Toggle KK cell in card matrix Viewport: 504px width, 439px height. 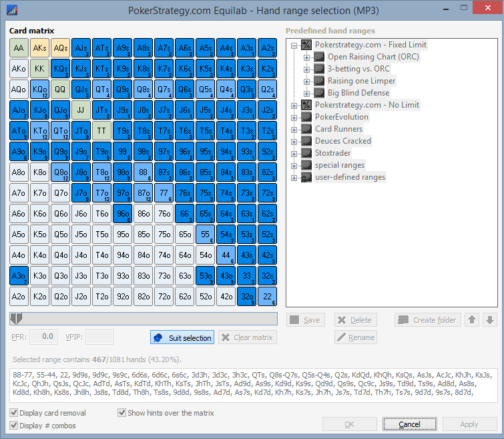39,69
